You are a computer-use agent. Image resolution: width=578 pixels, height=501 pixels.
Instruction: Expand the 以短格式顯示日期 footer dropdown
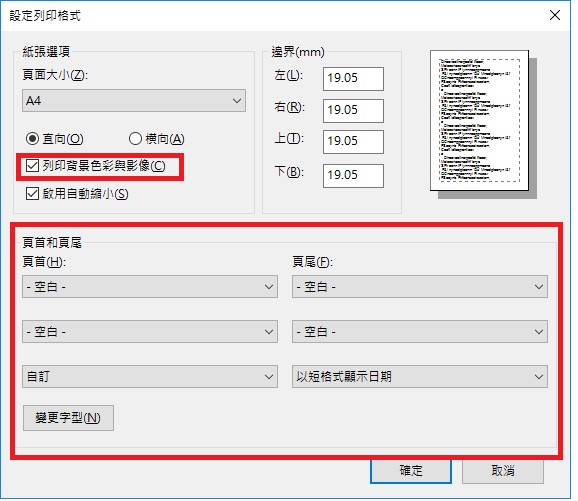[x=420, y=376]
